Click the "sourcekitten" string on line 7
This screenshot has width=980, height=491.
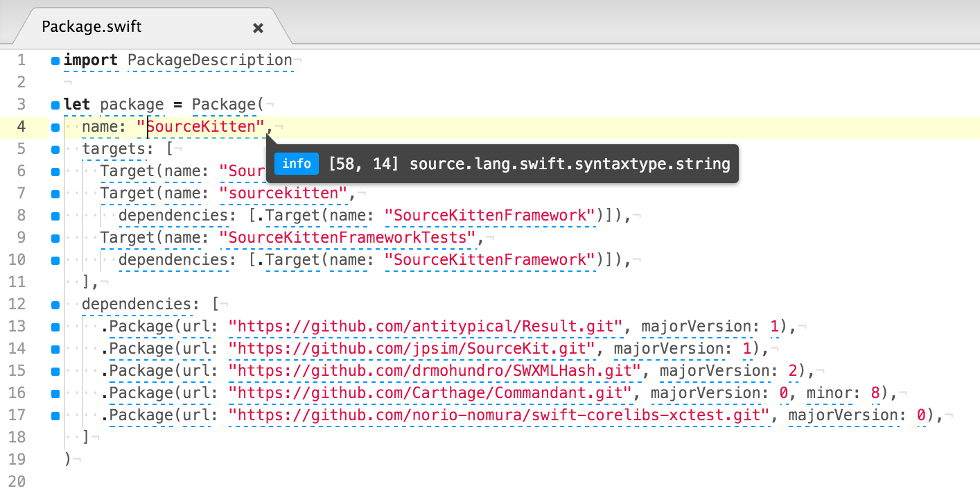pyautogui.click(x=283, y=193)
